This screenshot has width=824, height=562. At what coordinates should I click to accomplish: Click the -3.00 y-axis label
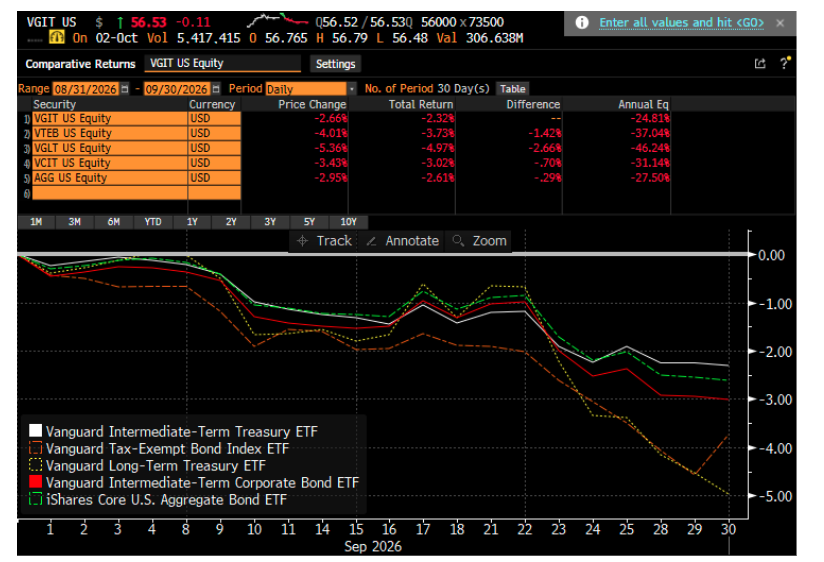[775, 400]
